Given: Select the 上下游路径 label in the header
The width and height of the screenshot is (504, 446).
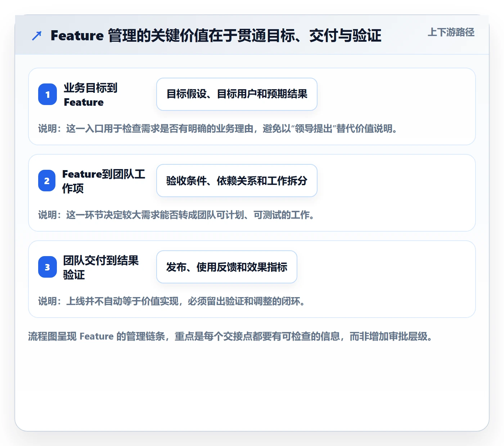Looking at the screenshot, I should coord(451,32).
